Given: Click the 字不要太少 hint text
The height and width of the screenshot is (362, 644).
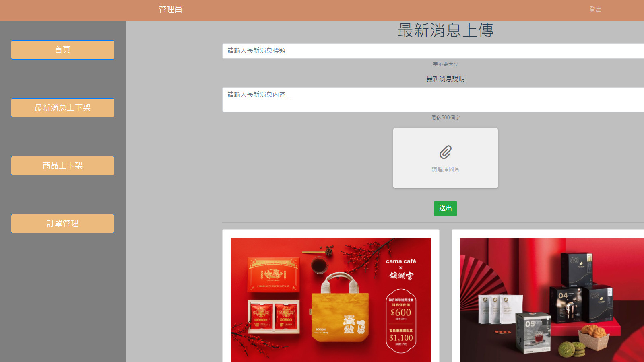Looking at the screenshot, I should pos(445,64).
